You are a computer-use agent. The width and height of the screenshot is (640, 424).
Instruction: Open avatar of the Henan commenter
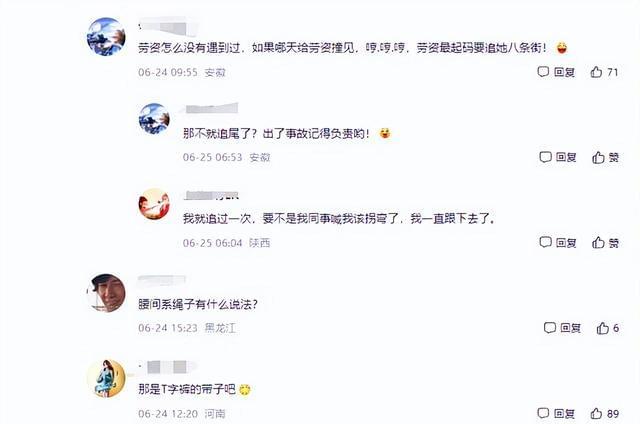point(106,378)
